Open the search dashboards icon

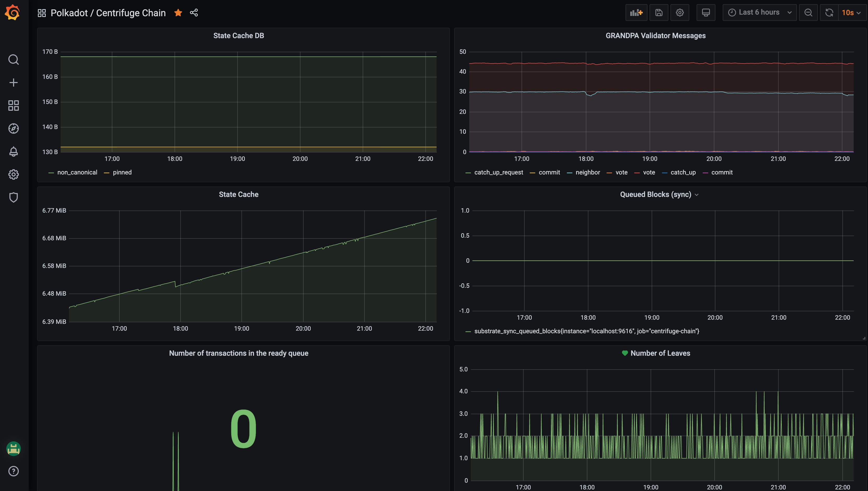coord(14,60)
